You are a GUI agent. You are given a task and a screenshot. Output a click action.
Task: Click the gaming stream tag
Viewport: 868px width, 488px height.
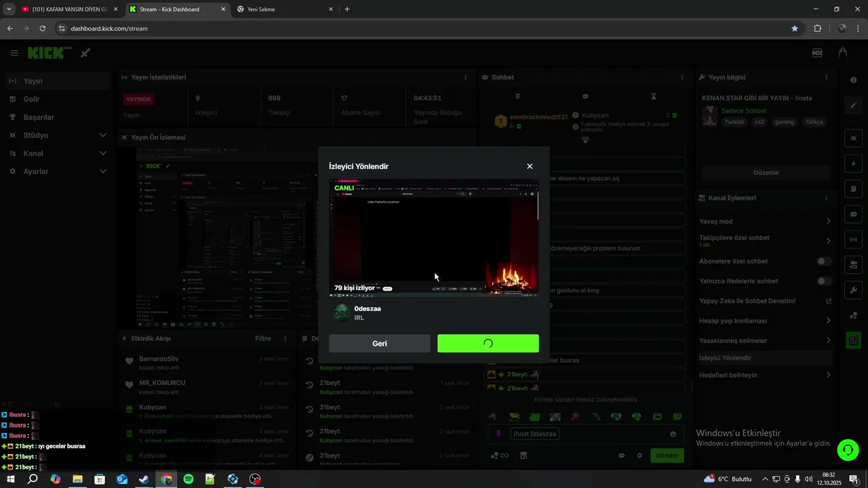(x=785, y=122)
